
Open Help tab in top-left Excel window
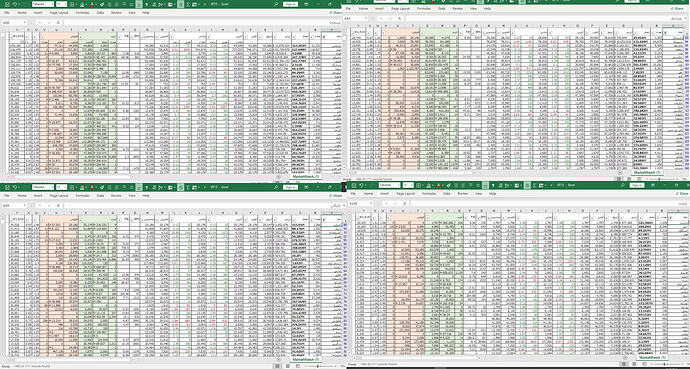coord(146,13)
